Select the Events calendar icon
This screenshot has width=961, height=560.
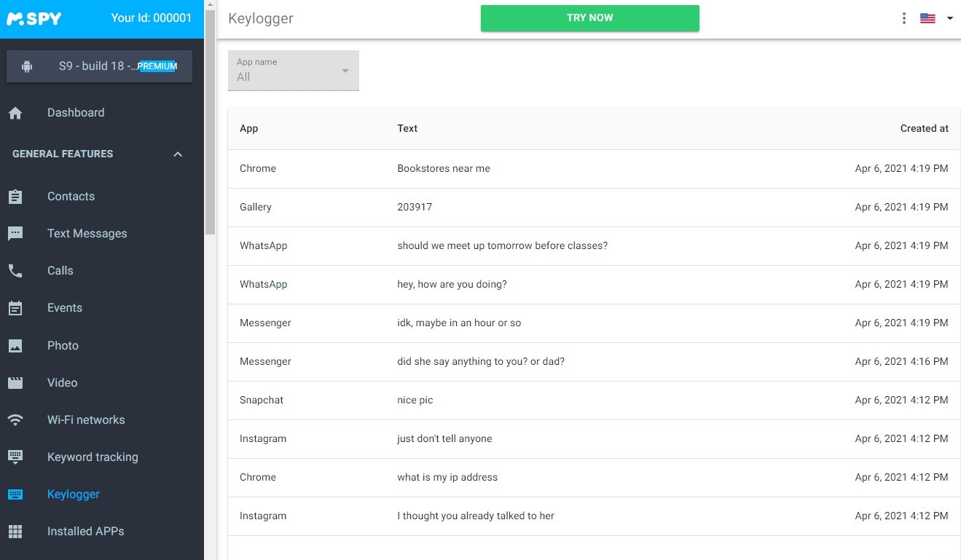coord(15,307)
